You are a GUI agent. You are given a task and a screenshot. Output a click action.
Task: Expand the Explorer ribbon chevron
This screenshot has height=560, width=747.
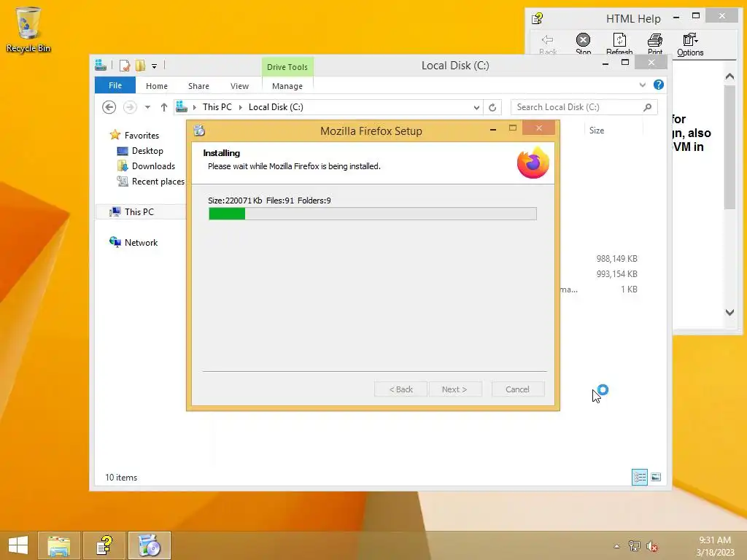click(642, 85)
